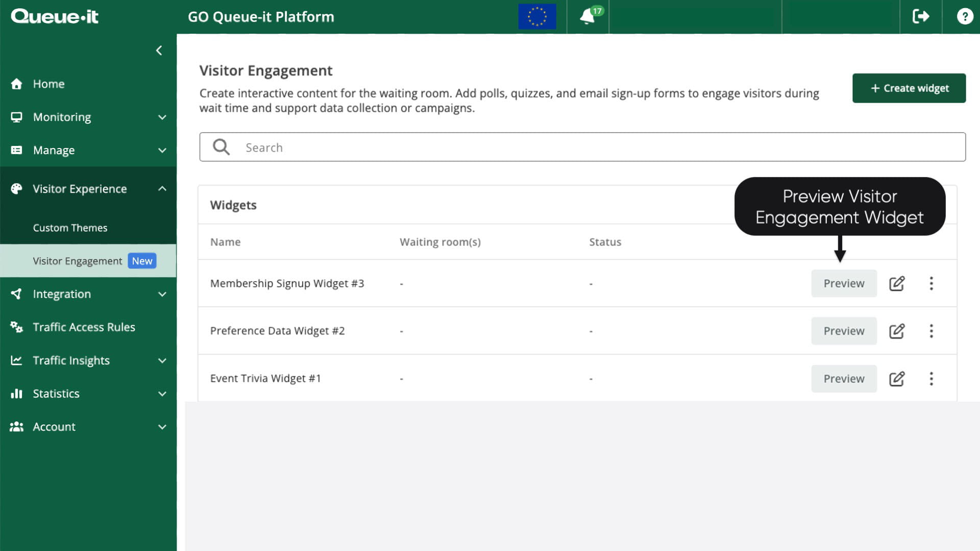Click the Manage list icon

pos(16,150)
